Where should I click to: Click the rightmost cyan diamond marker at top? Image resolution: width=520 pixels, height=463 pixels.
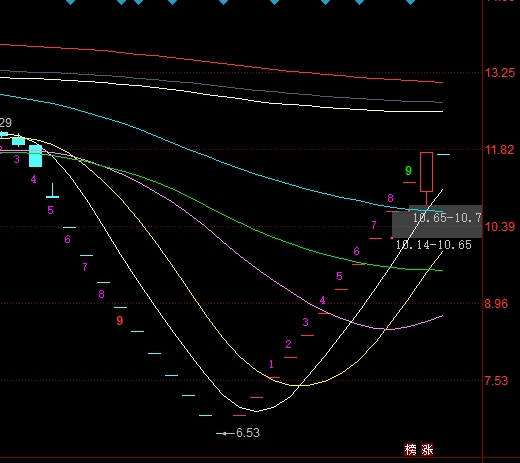tap(410, 2)
